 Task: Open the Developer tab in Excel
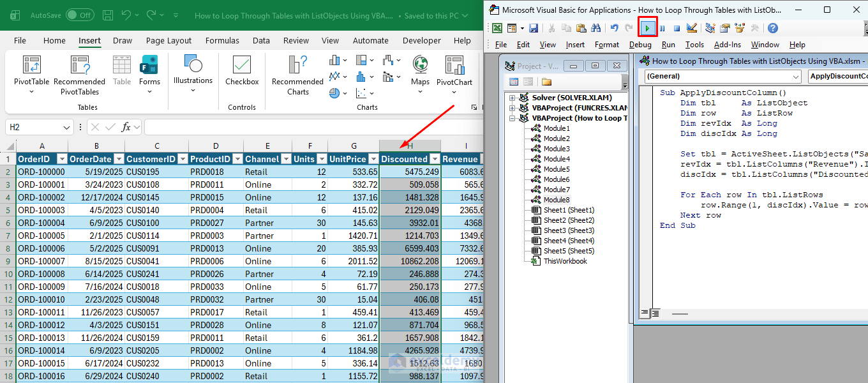(421, 40)
